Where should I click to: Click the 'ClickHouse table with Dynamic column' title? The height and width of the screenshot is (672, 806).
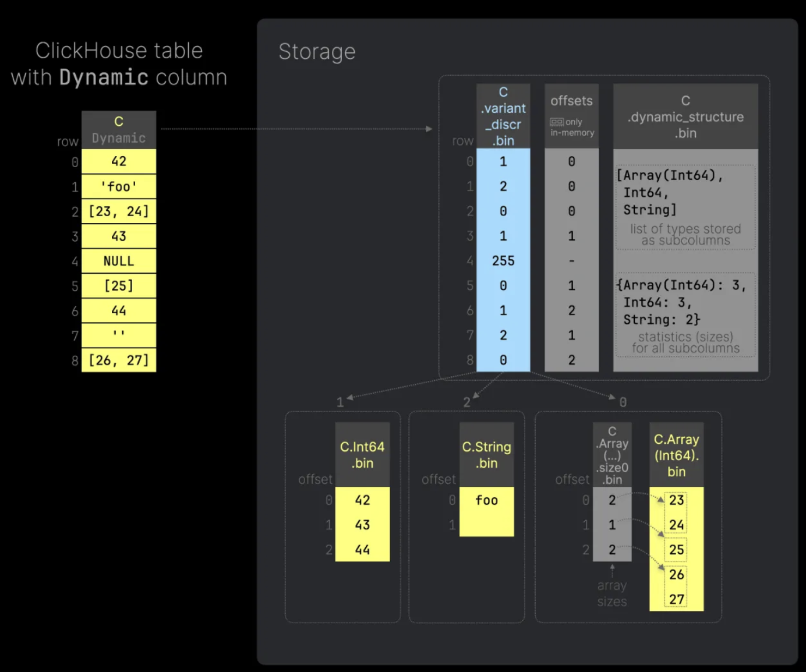point(119,64)
